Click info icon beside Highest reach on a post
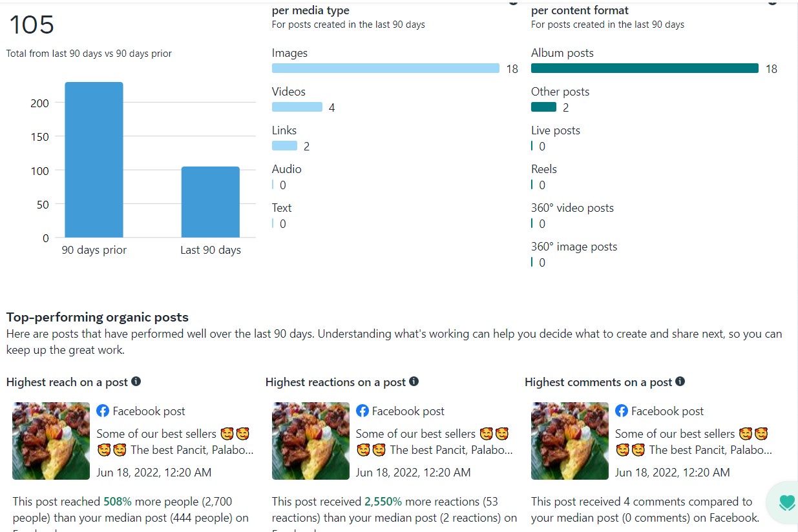This screenshot has height=532, width=798. click(136, 382)
